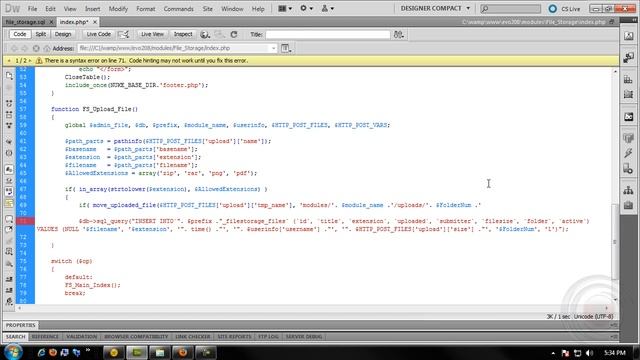This screenshot has height=360, width=640.
Task: Expand the collapsed right panel dock arrows
Action: 633,20
